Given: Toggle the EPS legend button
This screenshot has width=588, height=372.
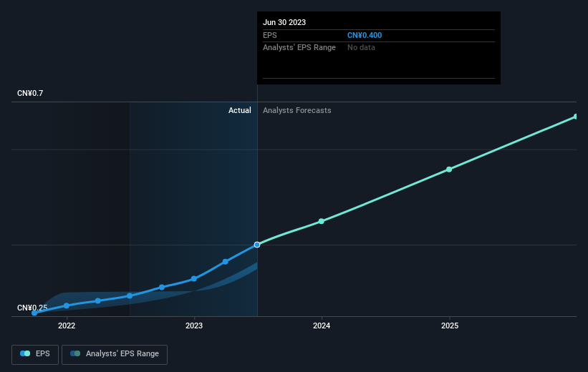Looking at the screenshot, I should (35, 354).
